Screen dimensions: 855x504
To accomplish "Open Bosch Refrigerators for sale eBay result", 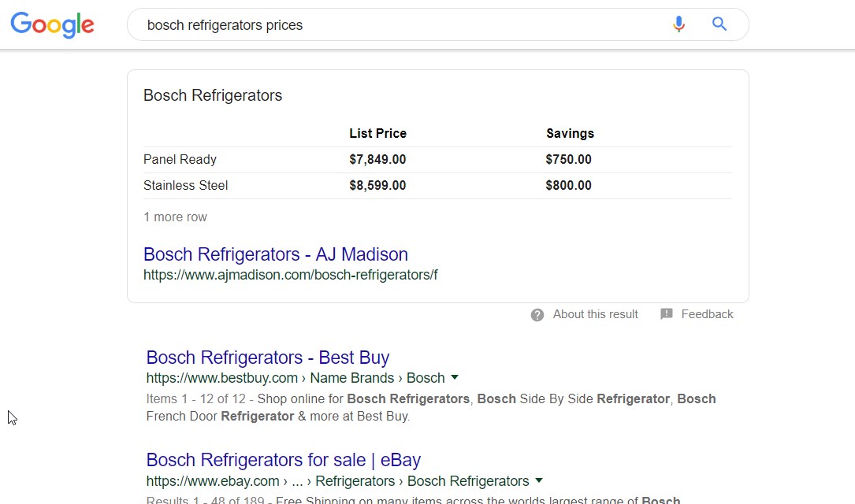I will [283, 460].
